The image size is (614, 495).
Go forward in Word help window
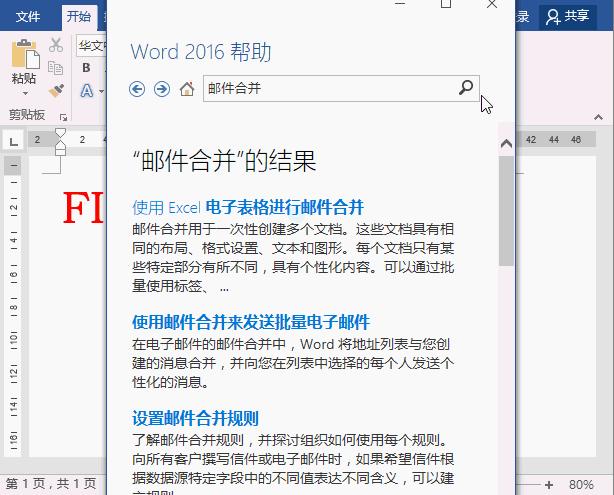click(x=162, y=89)
